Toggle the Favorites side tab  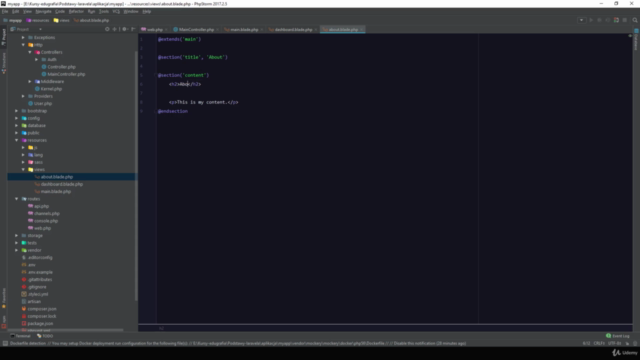pos(4,297)
